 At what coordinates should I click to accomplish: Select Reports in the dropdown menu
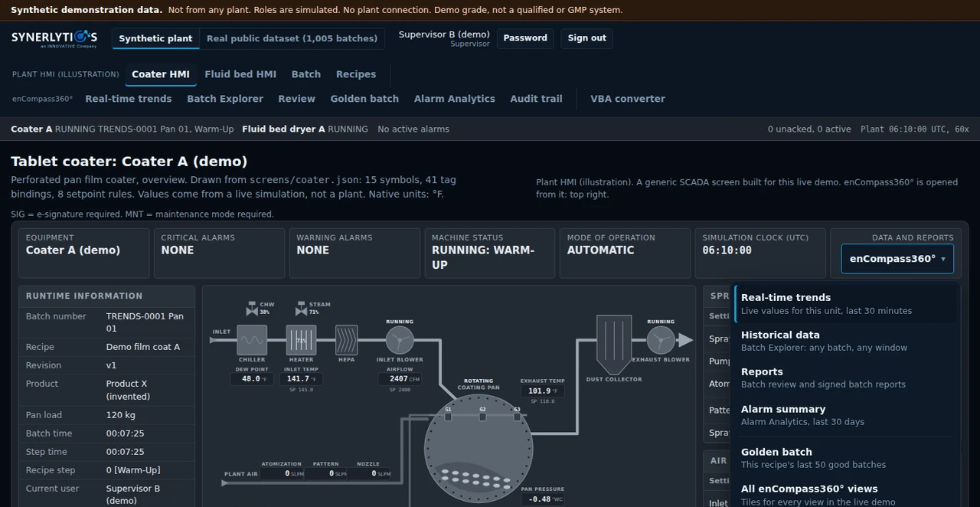pyautogui.click(x=845, y=378)
